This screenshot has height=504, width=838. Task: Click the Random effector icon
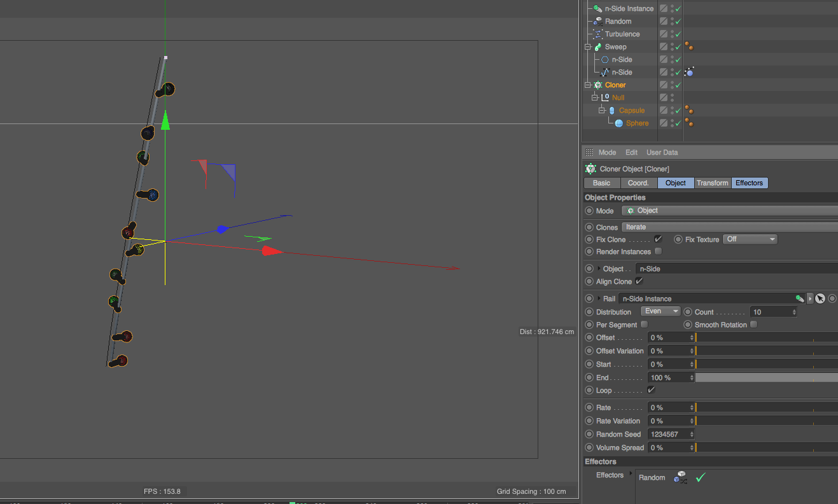click(x=597, y=21)
